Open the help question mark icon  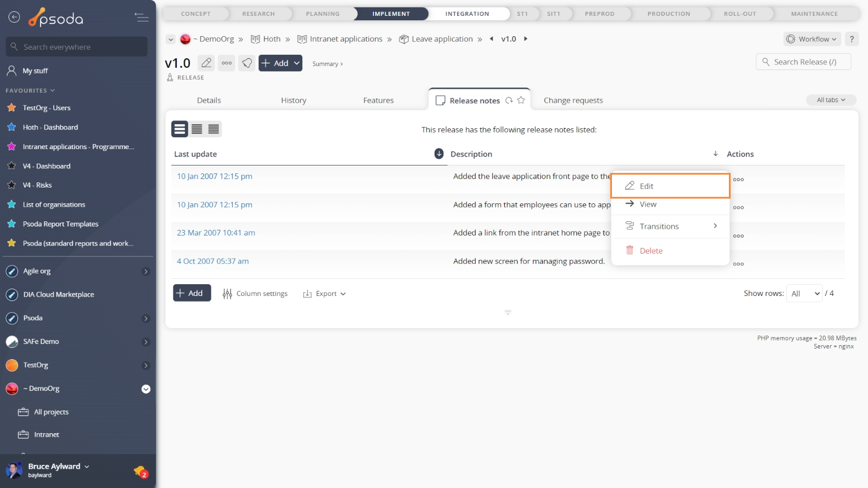pyautogui.click(x=852, y=39)
